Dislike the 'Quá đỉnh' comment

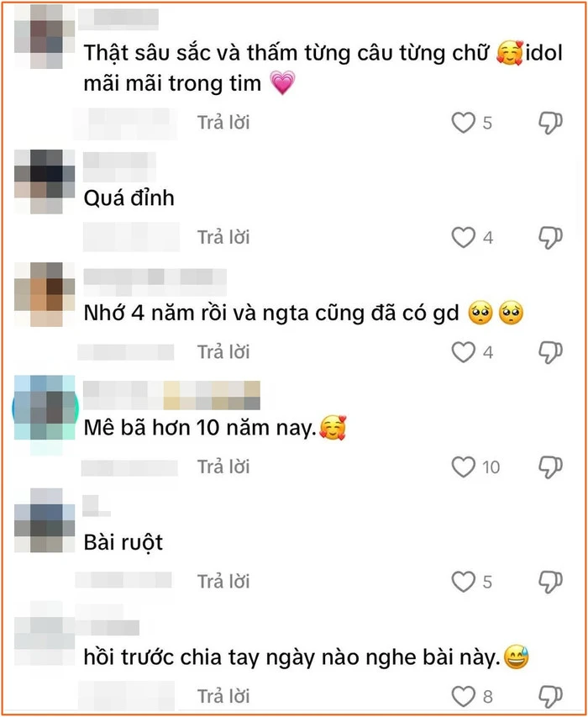pos(550,238)
